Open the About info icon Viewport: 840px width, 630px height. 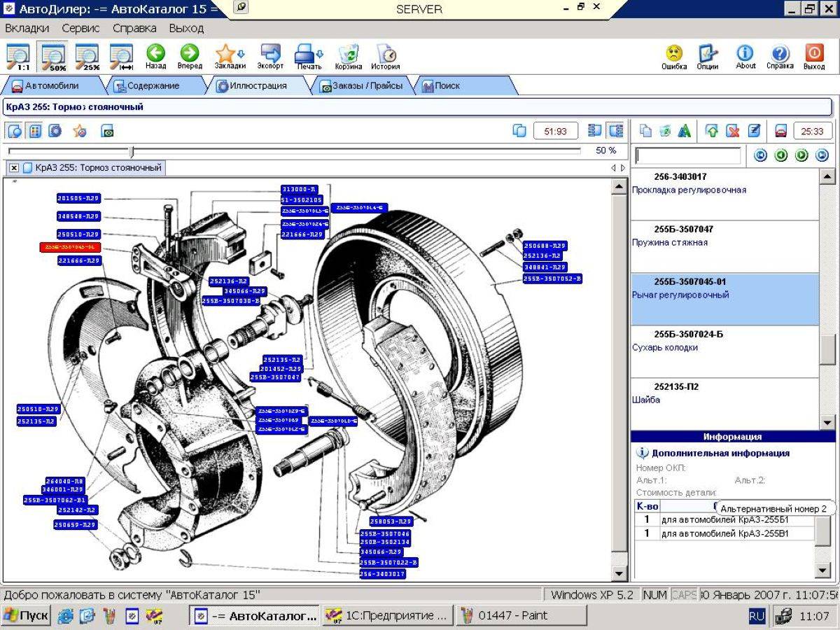click(x=745, y=57)
